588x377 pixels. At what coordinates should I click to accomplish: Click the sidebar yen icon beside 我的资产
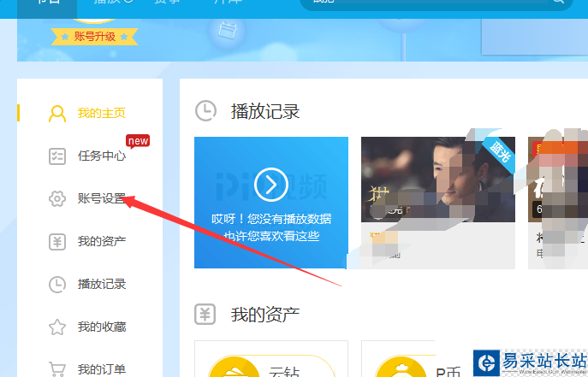tap(57, 241)
